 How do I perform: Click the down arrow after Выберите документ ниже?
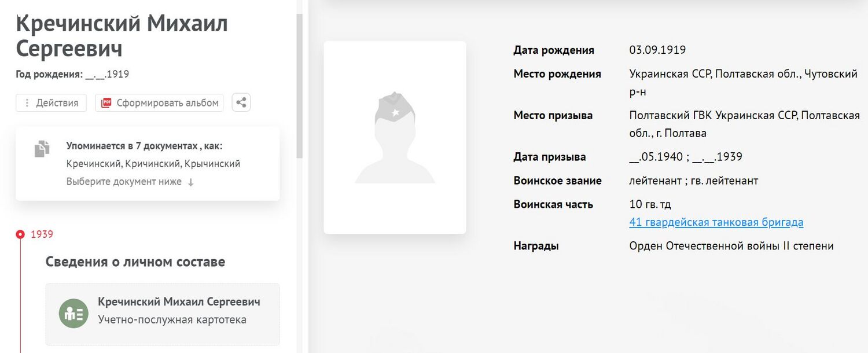pos(191,182)
